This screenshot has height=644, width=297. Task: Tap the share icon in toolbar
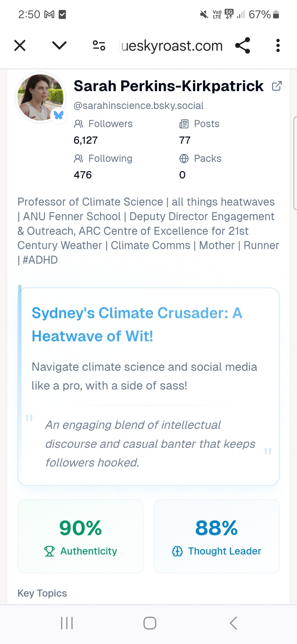tap(243, 45)
